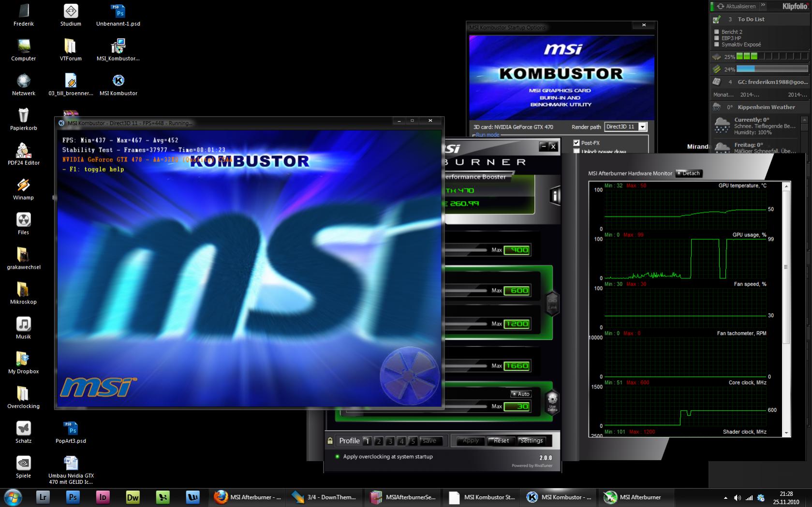Open PopArt3.psd file
Viewport: 812px width, 507px height.
pos(71,433)
